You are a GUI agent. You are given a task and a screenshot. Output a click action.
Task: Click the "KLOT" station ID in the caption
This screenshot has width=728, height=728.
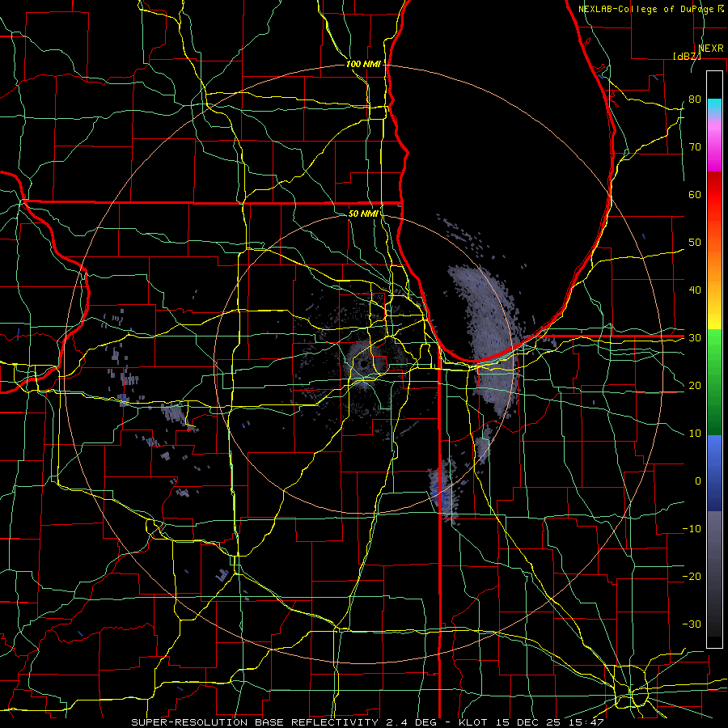pos(472,722)
